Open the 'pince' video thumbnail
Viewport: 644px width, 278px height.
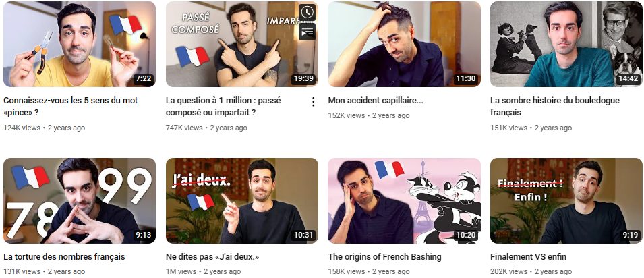[x=80, y=44]
